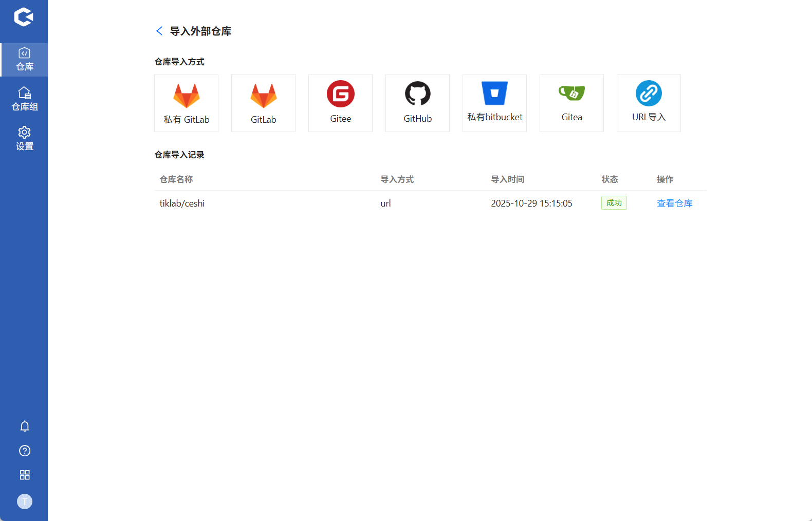Choose GitHub as import source
This screenshot has height=521, width=812.
tap(417, 103)
